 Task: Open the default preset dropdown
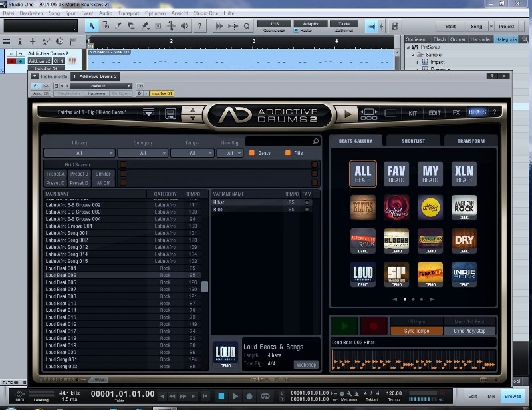(x=101, y=86)
